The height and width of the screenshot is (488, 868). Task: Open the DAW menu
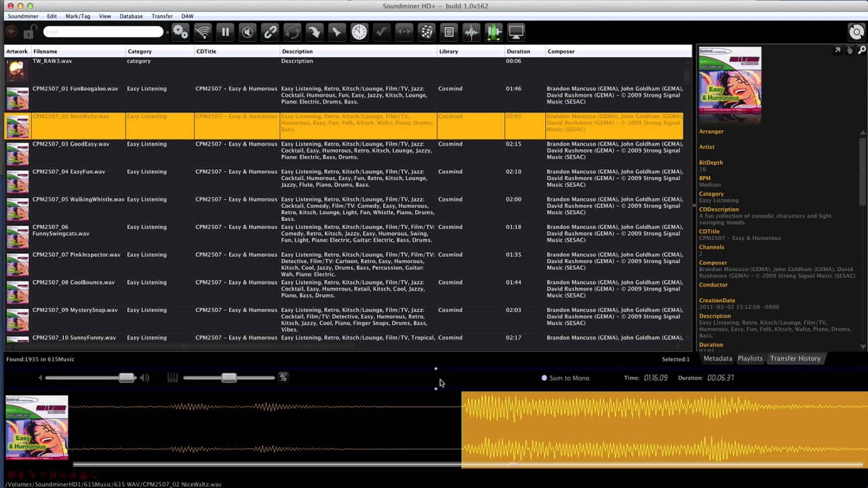tap(187, 16)
